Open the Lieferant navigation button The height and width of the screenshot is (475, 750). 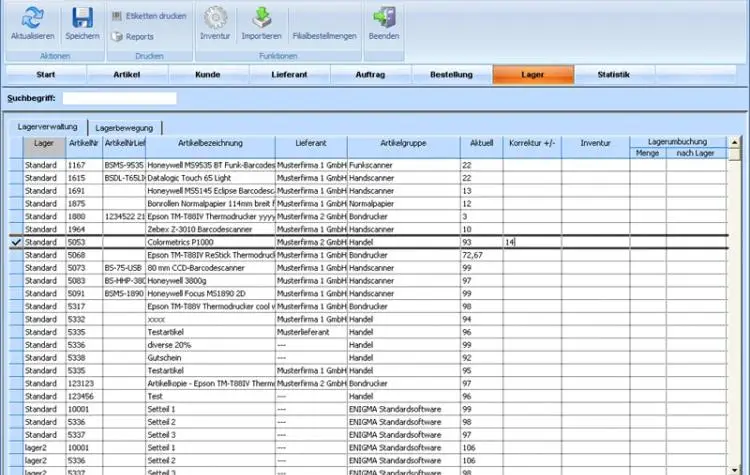tap(289, 74)
